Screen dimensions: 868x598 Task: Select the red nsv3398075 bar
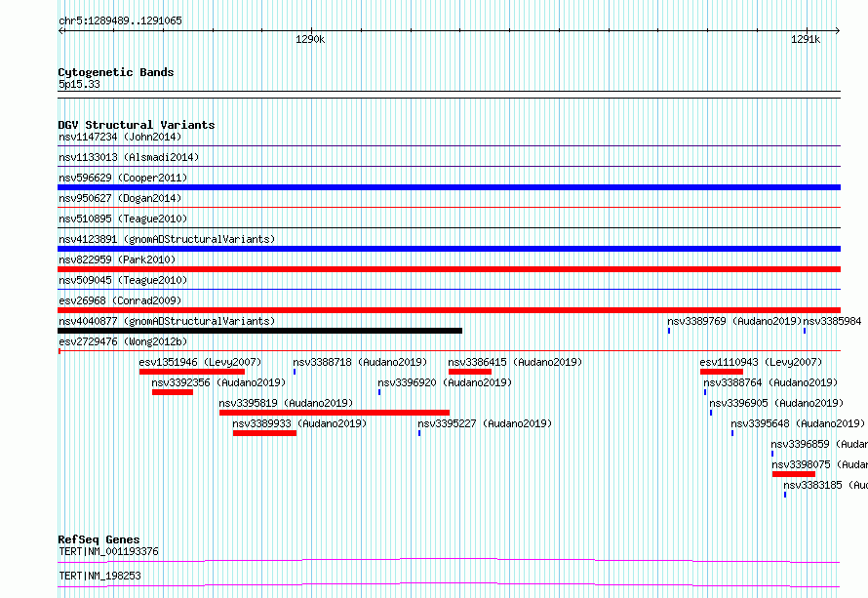[x=794, y=474]
